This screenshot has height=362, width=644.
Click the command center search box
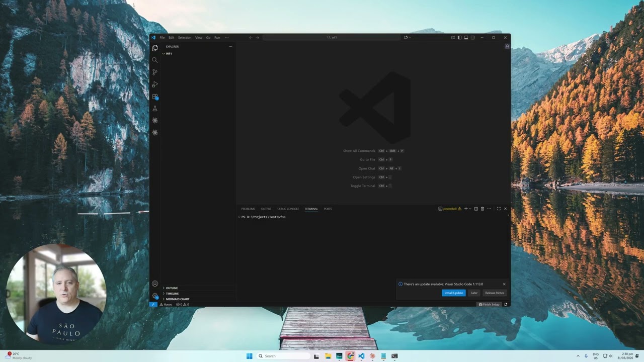pos(332,37)
